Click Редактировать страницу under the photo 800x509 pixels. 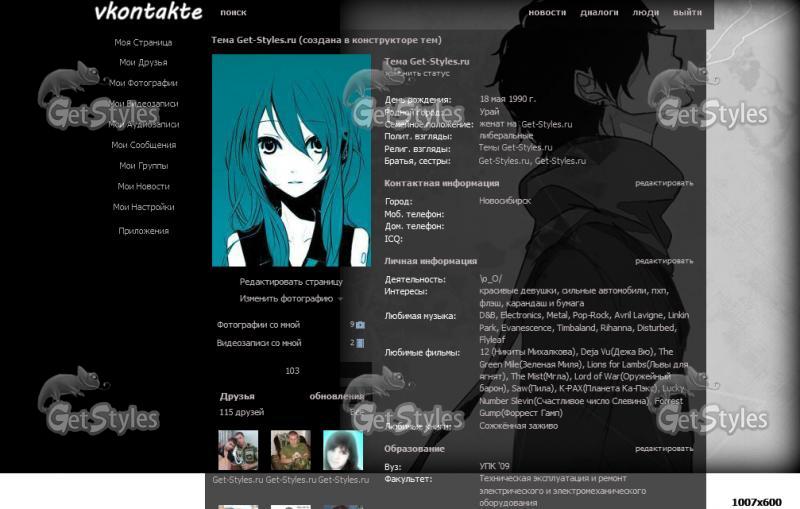290,282
